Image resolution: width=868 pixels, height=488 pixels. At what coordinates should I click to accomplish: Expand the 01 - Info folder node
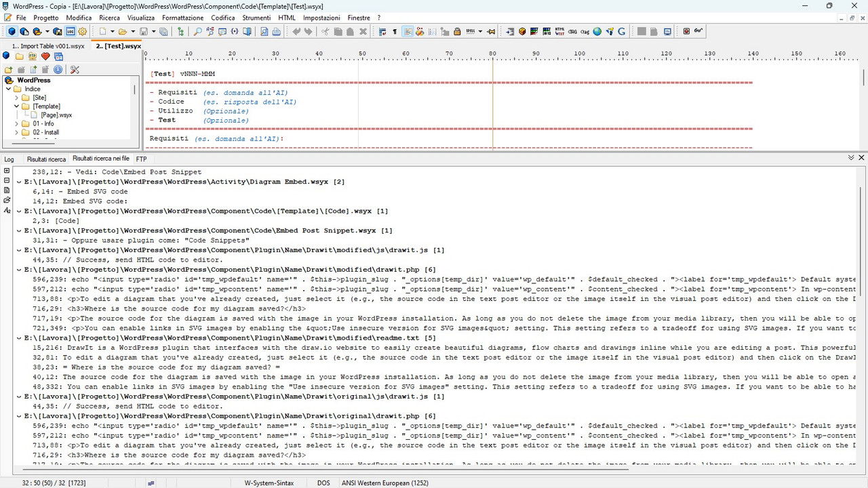(x=17, y=124)
